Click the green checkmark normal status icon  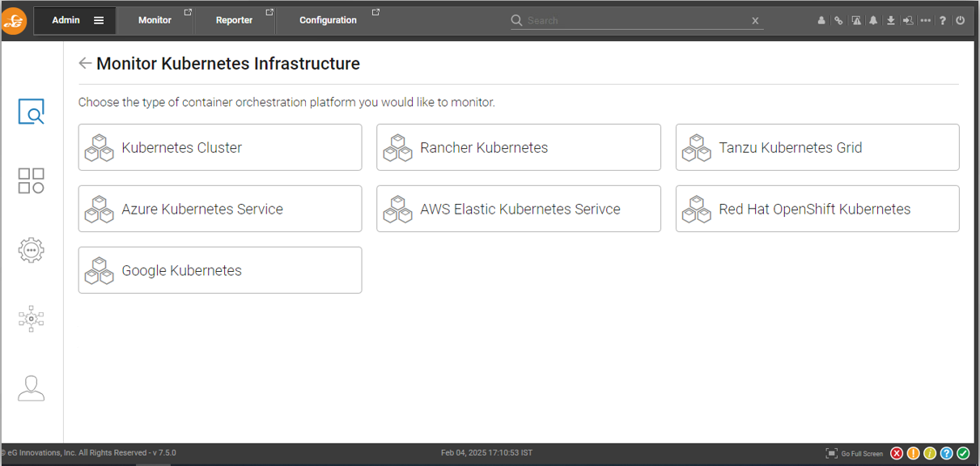tap(963, 454)
